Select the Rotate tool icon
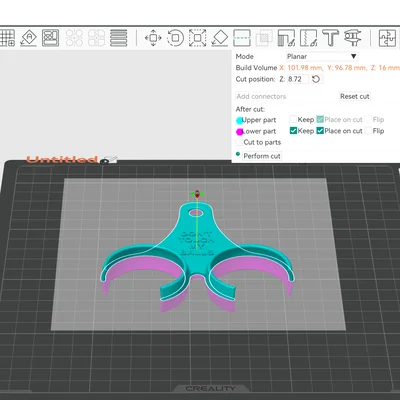This screenshot has width=400, height=400. pos(175,38)
